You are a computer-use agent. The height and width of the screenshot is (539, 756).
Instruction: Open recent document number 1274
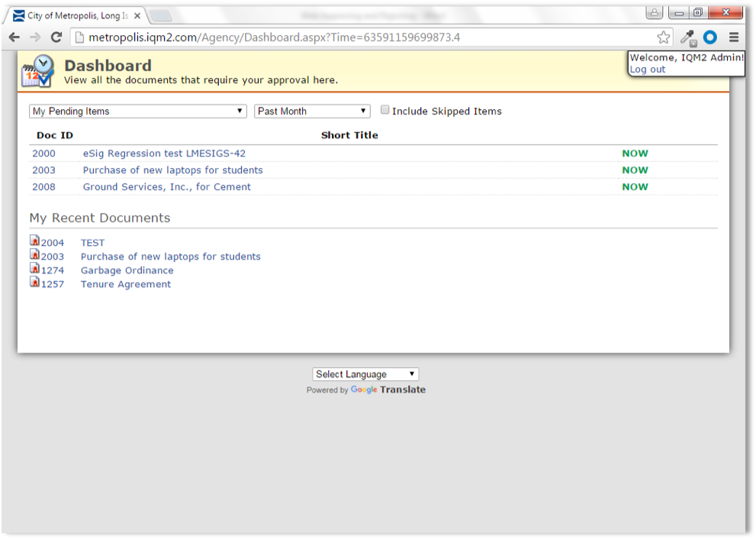click(x=53, y=271)
